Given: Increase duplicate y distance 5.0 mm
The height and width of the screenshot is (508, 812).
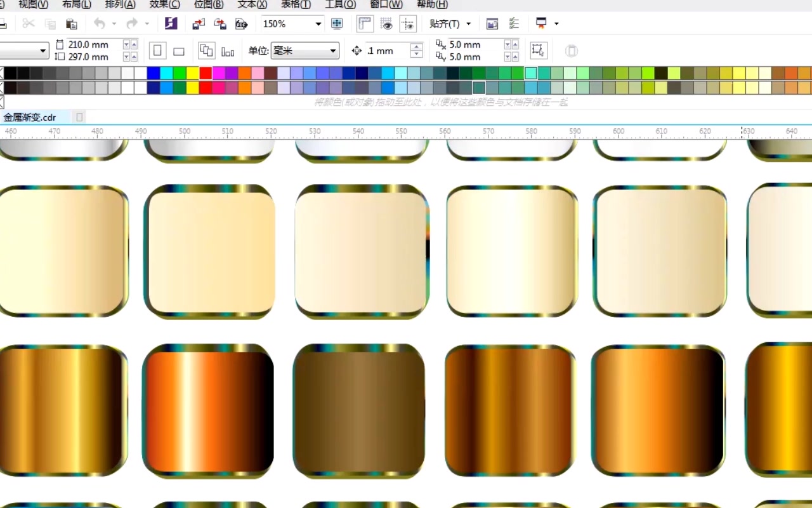Looking at the screenshot, I should point(514,57).
